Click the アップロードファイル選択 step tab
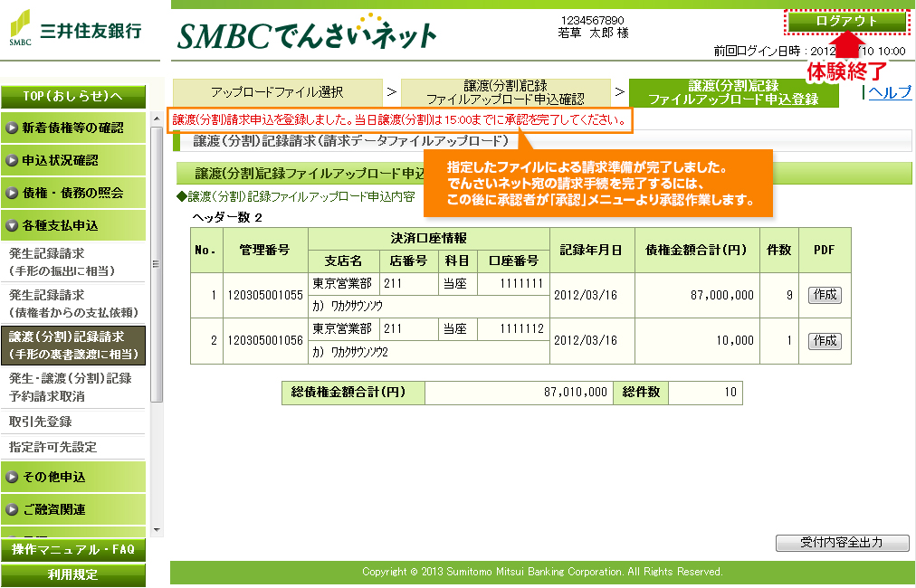The image size is (916, 588). click(278, 92)
